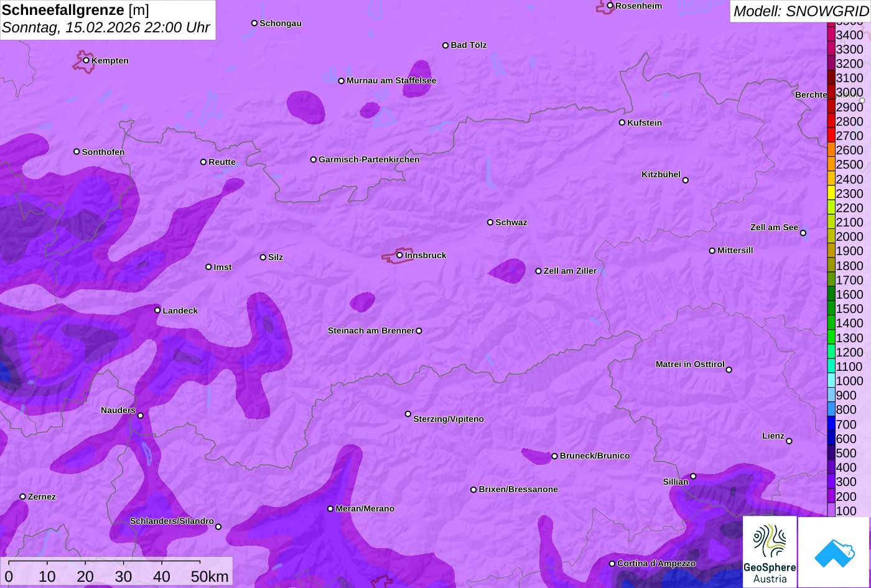Select the orange 2600 legend swatch
The width and height of the screenshot is (871, 588).
[831, 150]
